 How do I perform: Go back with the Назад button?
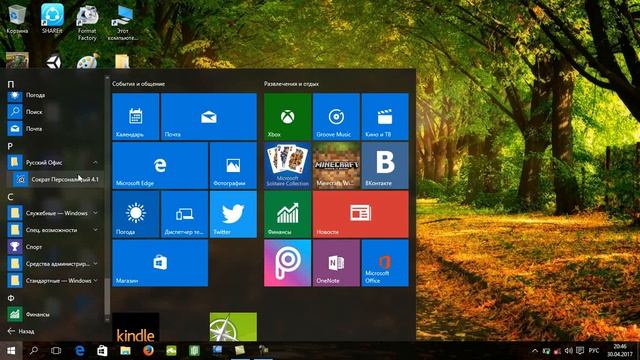tap(21, 331)
